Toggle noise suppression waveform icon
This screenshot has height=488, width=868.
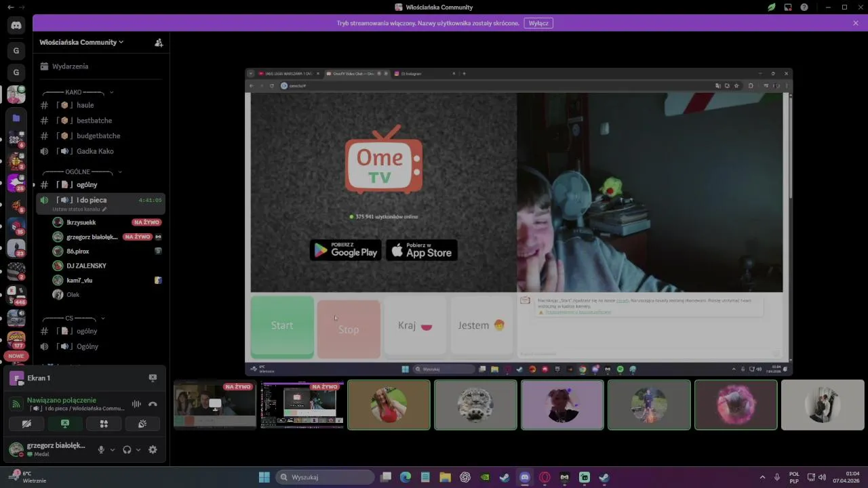[x=136, y=404]
